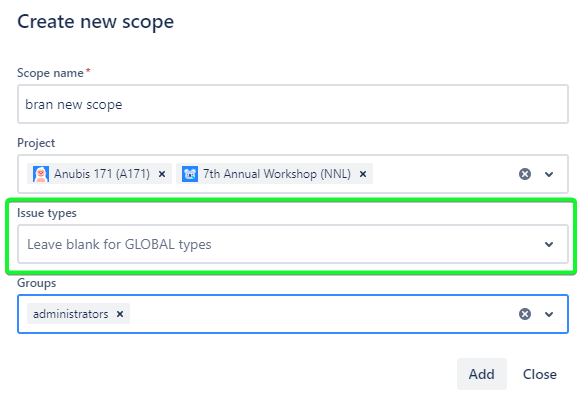The image size is (580, 393).
Task: Remove Anubis 171 (A171) project tag
Action: tap(162, 174)
